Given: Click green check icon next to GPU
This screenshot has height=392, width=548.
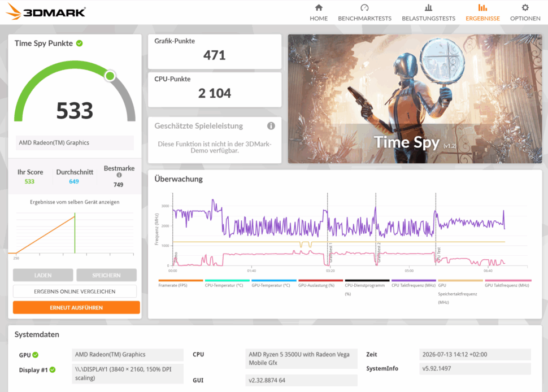Looking at the screenshot, I should point(35,355).
